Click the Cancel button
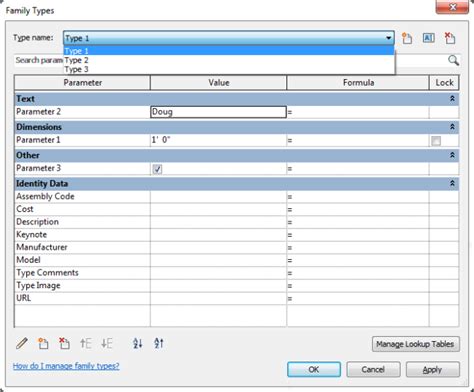Viewport: 474px width, 392px height. point(373,369)
